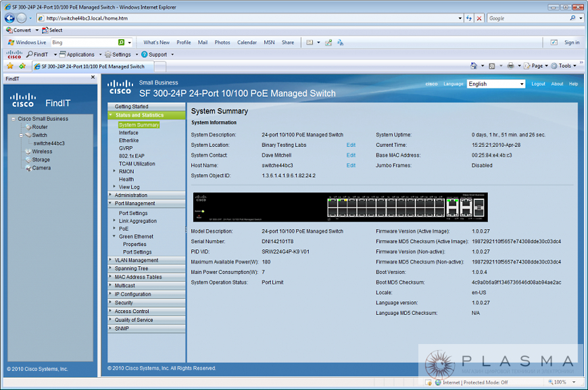Select Camera in the FindIT tree
This screenshot has height=390, width=588.
[x=41, y=168]
